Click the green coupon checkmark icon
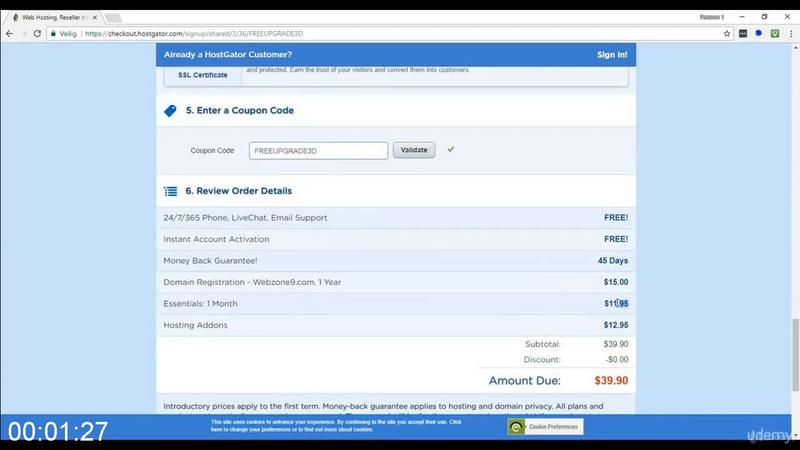 pos(451,149)
